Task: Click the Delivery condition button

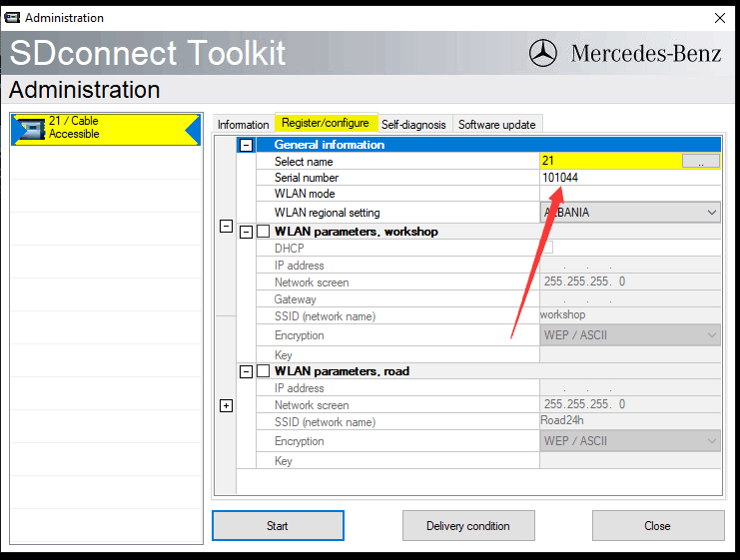Action: click(467, 526)
